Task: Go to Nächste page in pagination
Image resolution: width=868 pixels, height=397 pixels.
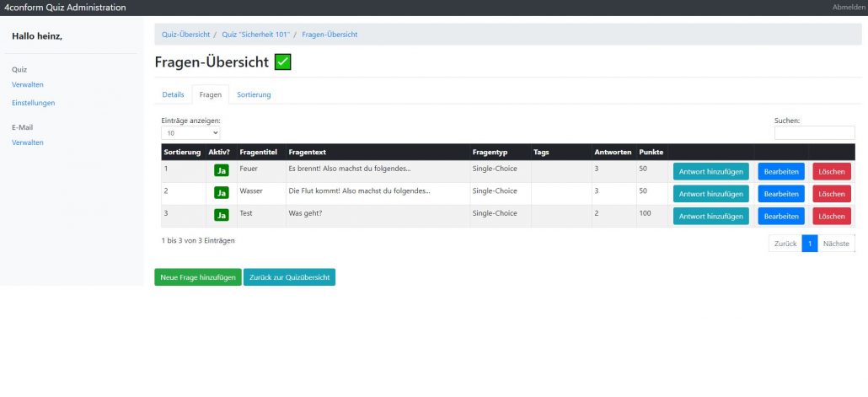Action: (836, 244)
